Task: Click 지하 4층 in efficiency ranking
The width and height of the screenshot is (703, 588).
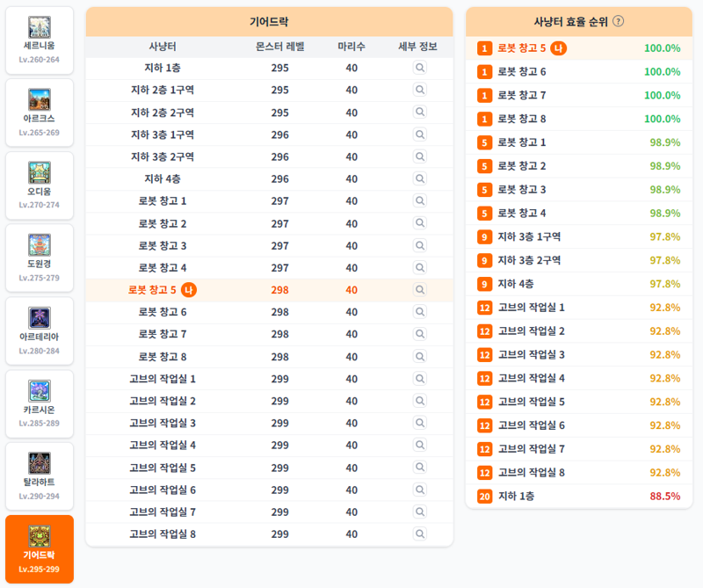Action: click(x=579, y=284)
